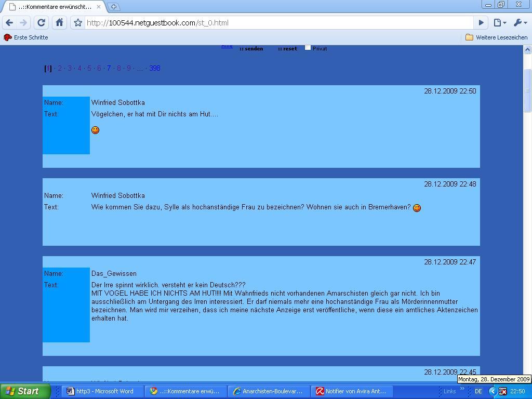
Task: Click the Avira tray icon
Action: point(503,391)
